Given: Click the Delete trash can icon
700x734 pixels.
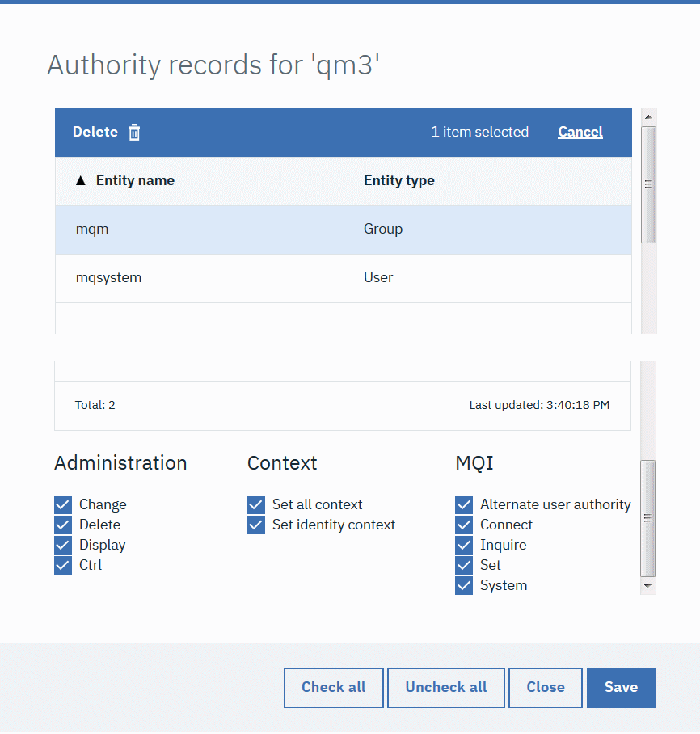Looking at the screenshot, I should tap(134, 133).
